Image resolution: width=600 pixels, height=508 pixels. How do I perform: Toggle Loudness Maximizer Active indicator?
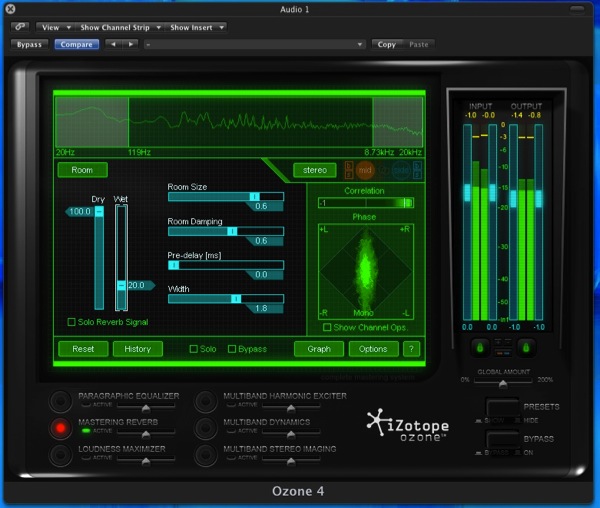86,458
